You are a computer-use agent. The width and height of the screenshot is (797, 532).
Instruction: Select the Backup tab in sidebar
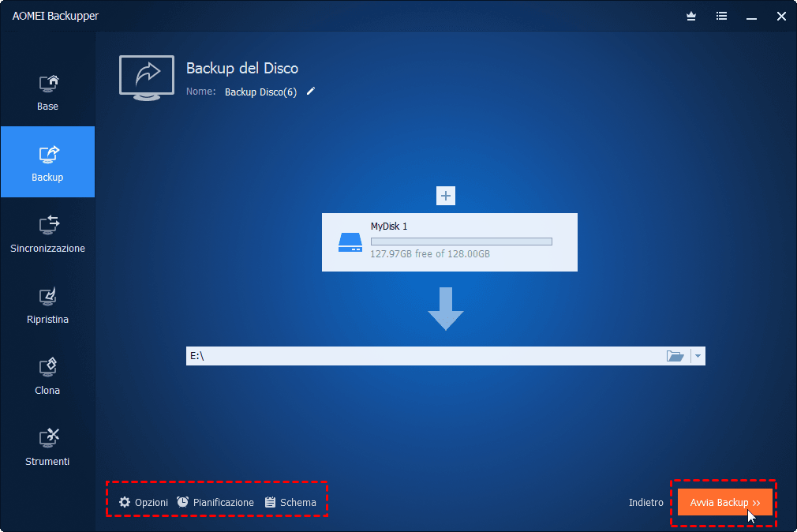tap(48, 162)
